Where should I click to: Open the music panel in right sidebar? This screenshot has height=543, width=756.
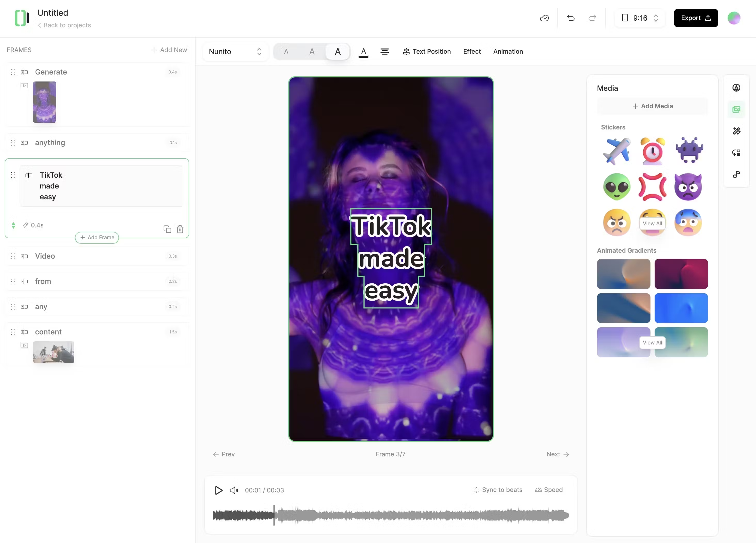737,174
